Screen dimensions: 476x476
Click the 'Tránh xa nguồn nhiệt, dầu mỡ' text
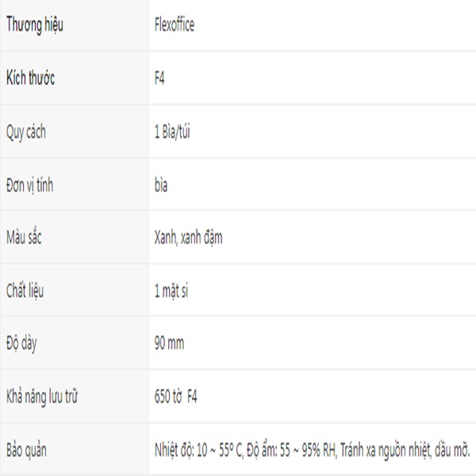click(405, 450)
